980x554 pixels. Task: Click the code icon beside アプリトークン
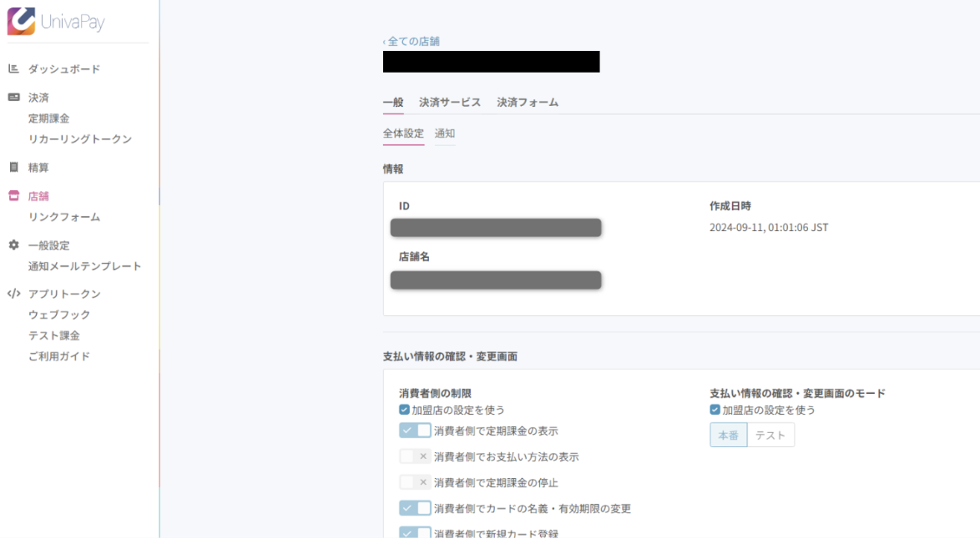(13, 294)
